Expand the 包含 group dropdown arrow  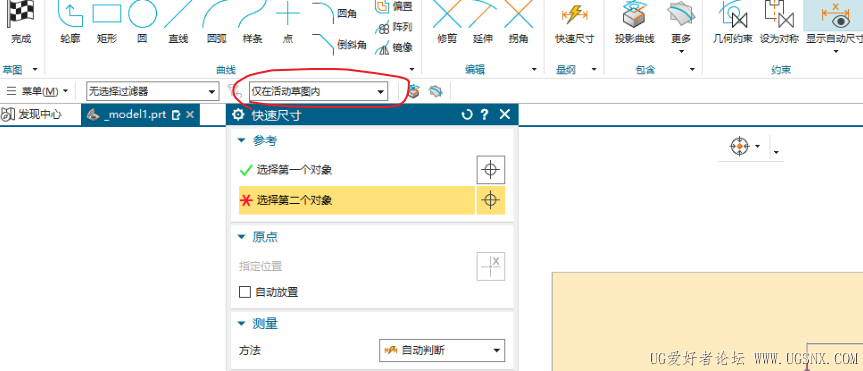[x=692, y=69]
